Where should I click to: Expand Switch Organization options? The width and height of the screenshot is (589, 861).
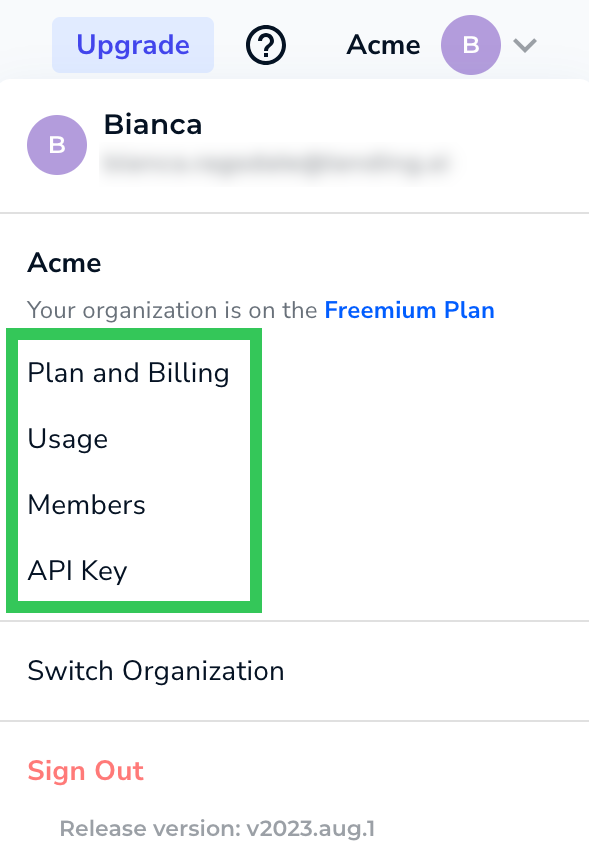point(155,671)
